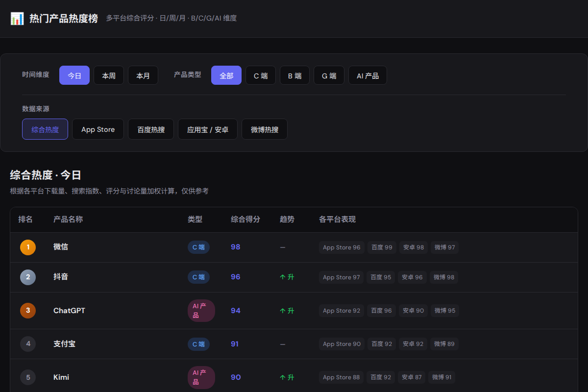Select the G端 product type button

(x=329, y=75)
